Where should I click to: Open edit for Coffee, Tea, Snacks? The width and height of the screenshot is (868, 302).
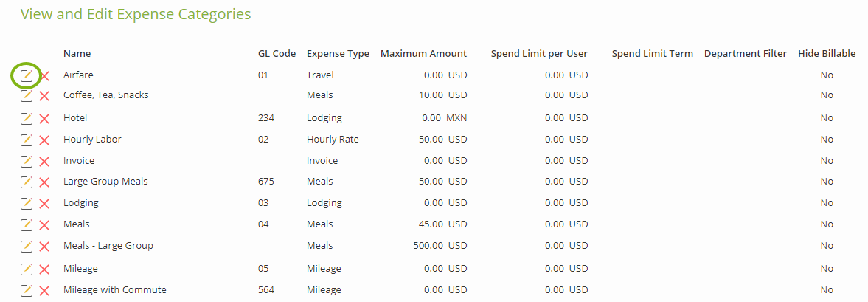(27, 96)
